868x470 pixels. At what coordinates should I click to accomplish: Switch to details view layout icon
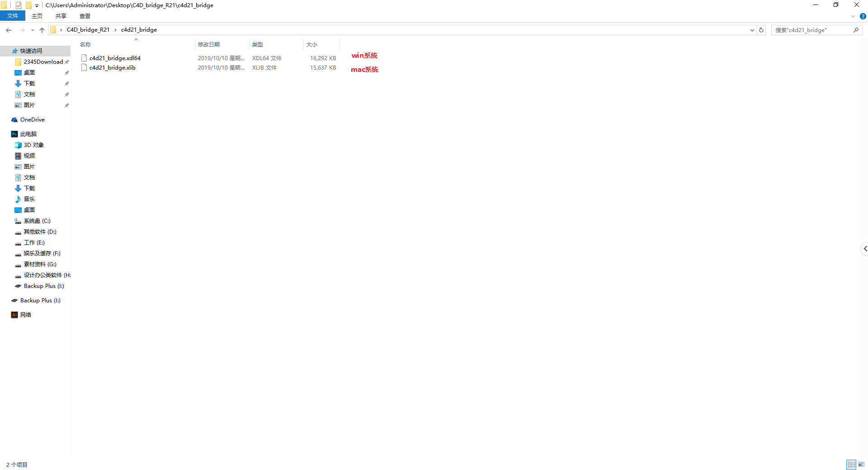pyautogui.click(x=851, y=465)
